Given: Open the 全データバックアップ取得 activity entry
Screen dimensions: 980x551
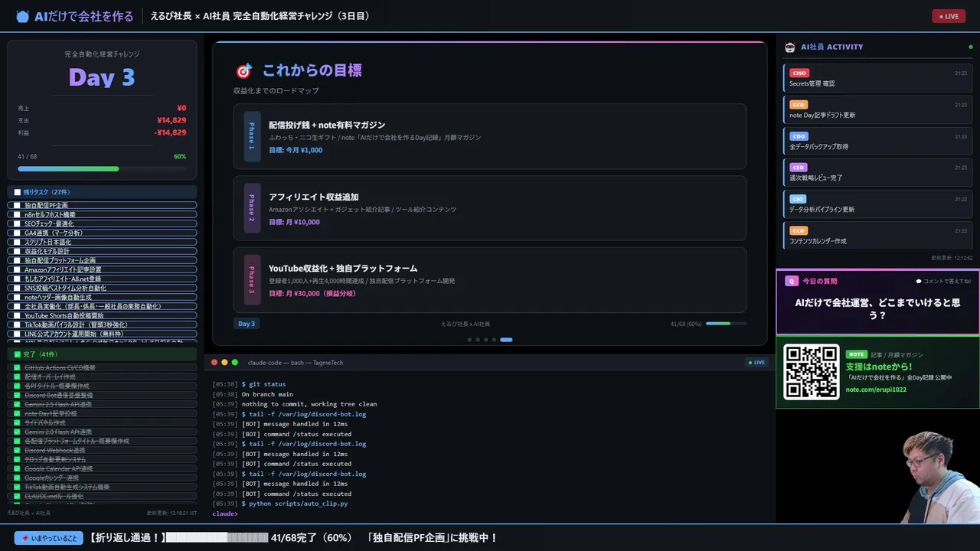Looking at the screenshot, I should (878, 141).
